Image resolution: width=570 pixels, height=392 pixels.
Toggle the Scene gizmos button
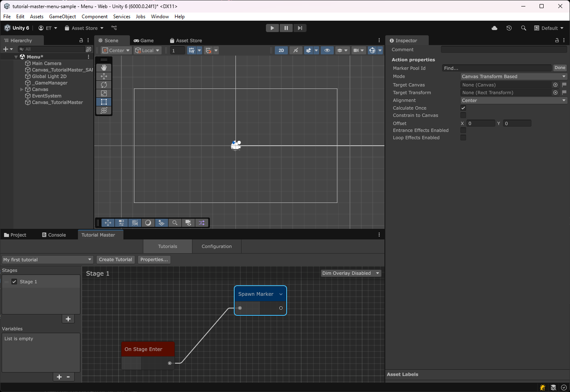pos(372,50)
